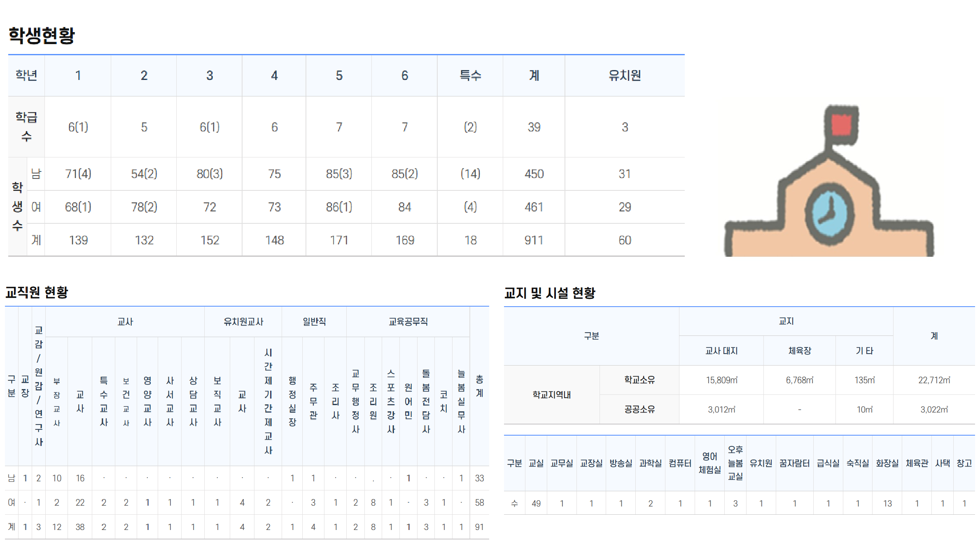Click the 교직원 현황 heading
Screen dimensions: 980x544
[37, 292]
